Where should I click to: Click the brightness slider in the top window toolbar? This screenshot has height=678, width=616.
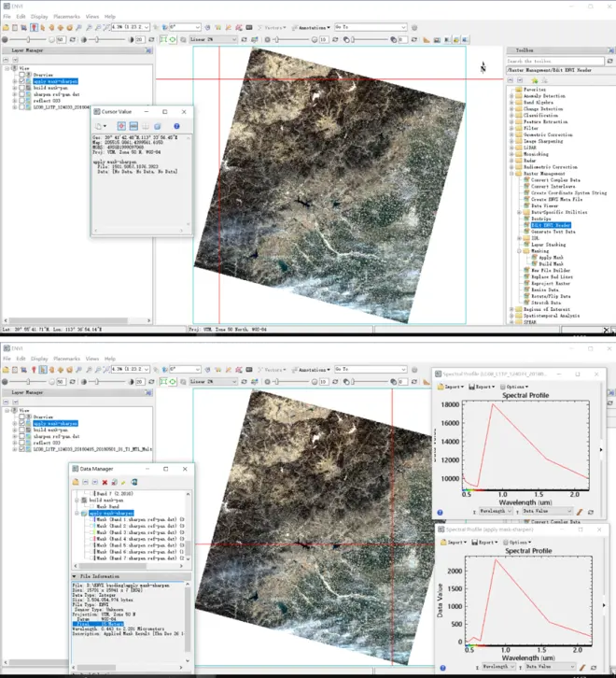28,40
